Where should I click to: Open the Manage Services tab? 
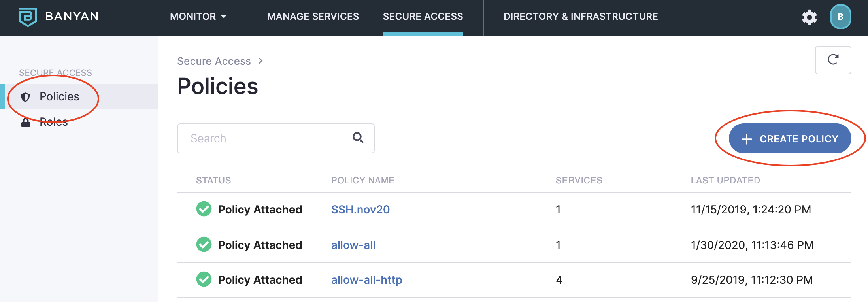313,17
